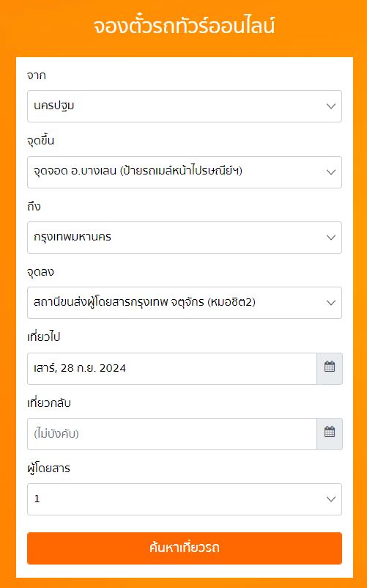Click the เที่ยวไป field label

click(x=43, y=337)
